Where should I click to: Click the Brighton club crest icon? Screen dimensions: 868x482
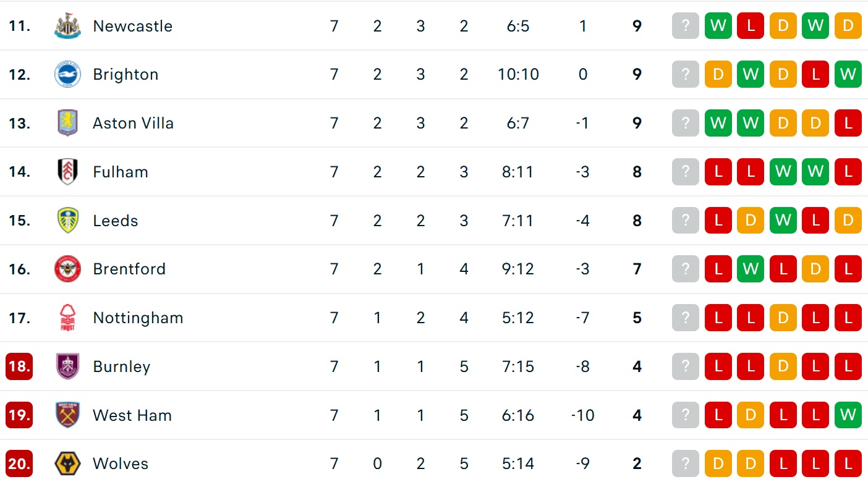(67, 75)
